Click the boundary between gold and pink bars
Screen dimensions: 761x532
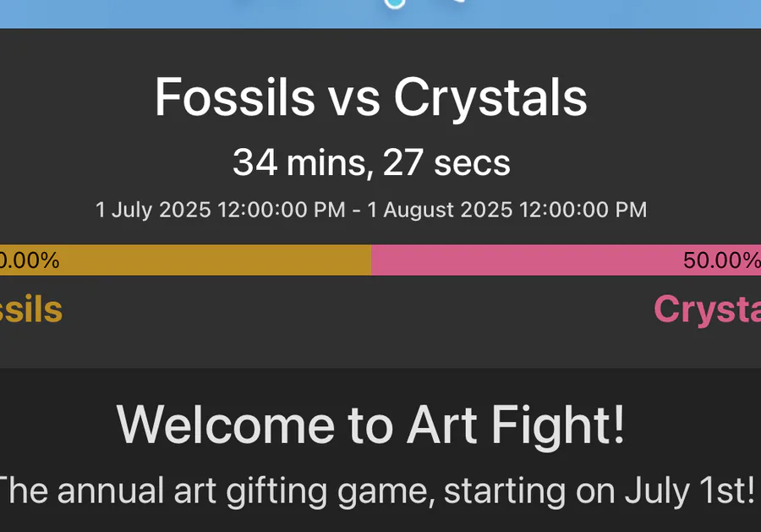click(371, 261)
